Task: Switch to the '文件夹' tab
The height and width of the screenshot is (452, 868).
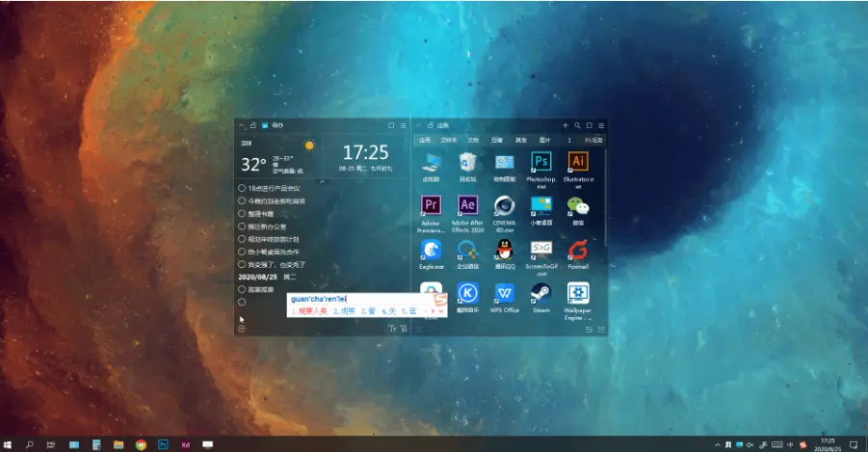Action: [x=448, y=140]
